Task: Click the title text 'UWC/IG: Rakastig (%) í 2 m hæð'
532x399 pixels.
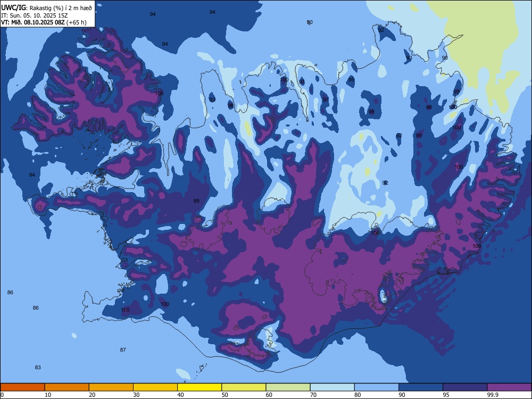Action: [46, 7]
